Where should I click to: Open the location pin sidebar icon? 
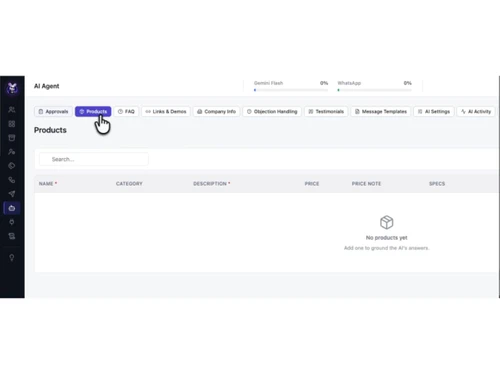coord(12,222)
